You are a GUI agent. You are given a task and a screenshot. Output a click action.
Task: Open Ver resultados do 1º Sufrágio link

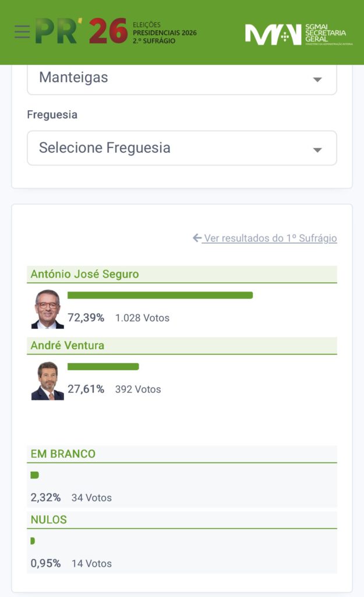pyautogui.click(x=270, y=238)
